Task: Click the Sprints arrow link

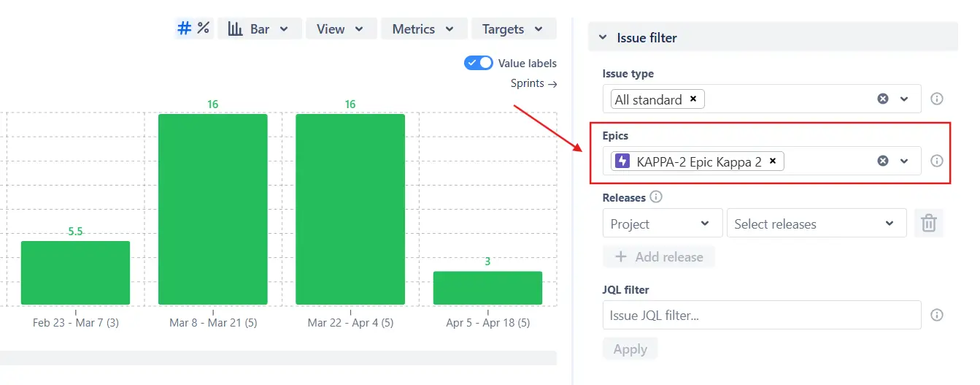Action: pos(534,83)
